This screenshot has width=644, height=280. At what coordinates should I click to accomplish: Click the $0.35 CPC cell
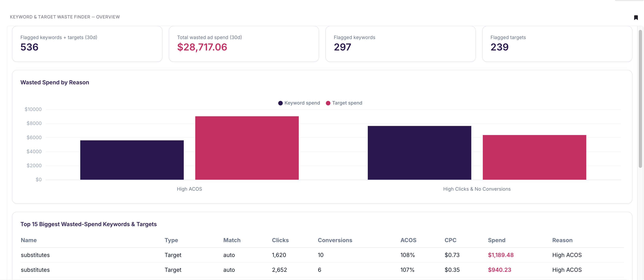tap(452, 270)
